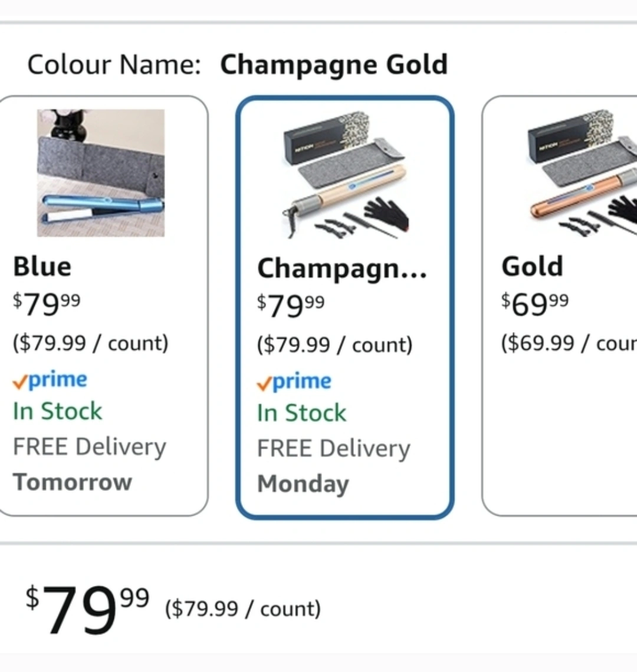Image resolution: width=637 pixels, height=672 pixels.
Task: Tap the "Tomorrow" delivery date text
Action: coord(73,482)
